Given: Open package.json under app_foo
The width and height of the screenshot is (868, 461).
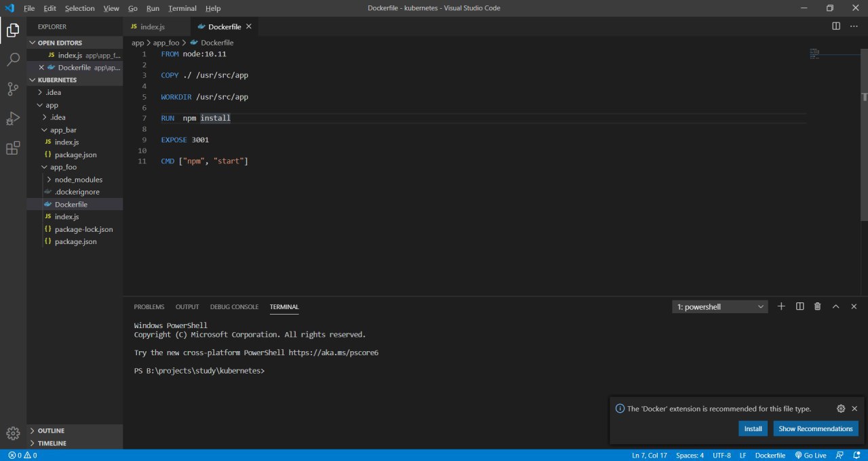Looking at the screenshot, I should (x=75, y=241).
